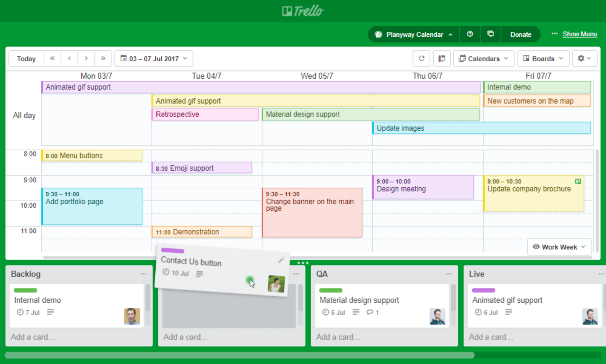606x364 pixels.
Task: Toggle the board layout panel icon
Action: [x=442, y=58]
